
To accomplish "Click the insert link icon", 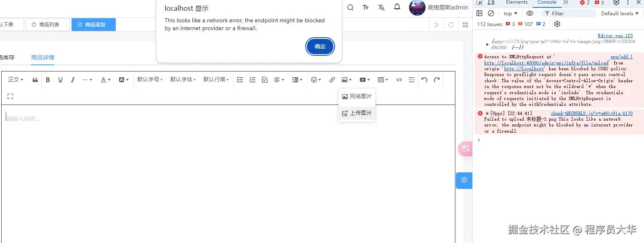I will (332, 80).
